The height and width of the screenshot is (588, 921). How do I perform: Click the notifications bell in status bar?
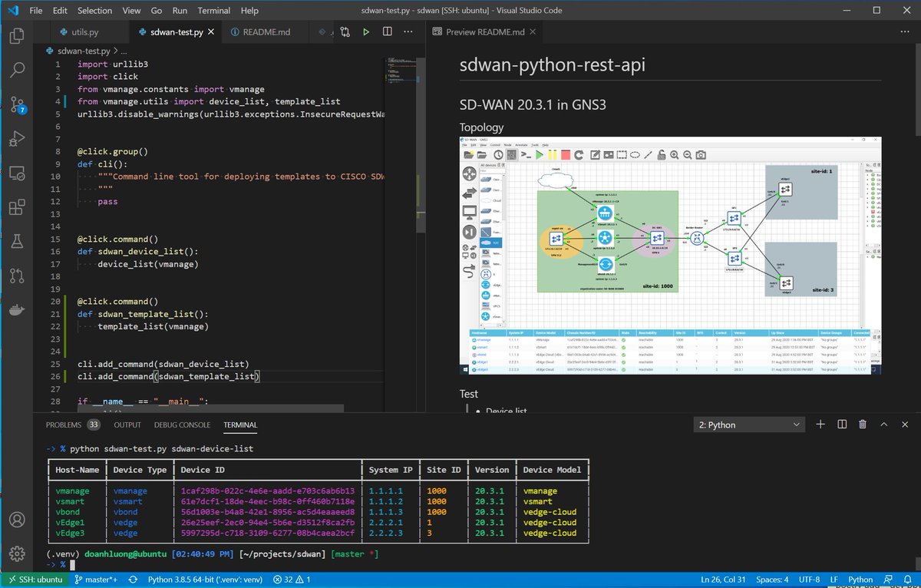[x=907, y=580]
